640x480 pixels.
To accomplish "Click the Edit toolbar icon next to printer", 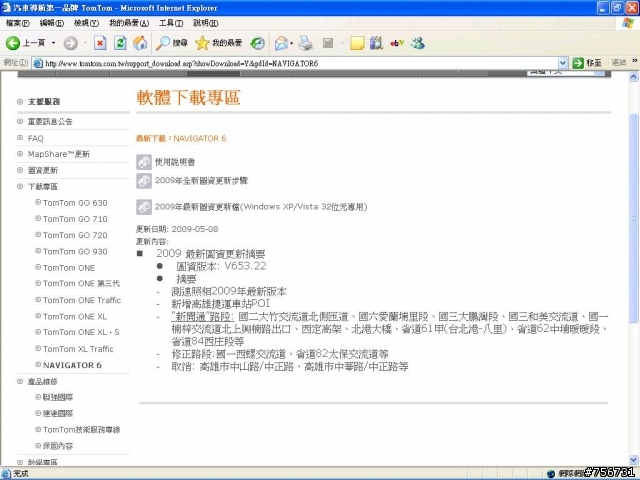I will tap(328, 43).
